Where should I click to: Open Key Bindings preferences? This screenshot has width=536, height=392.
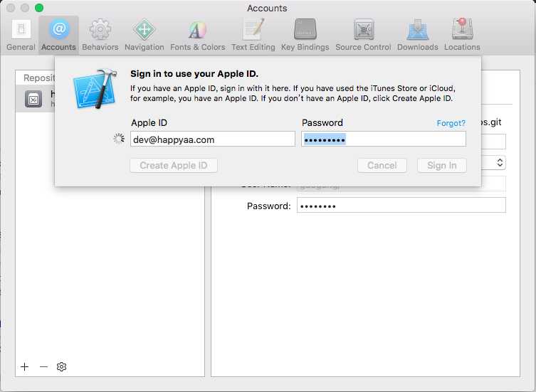[305, 35]
